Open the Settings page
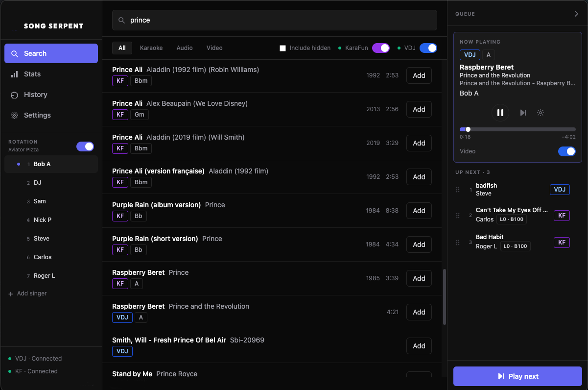Image resolution: width=588 pixels, height=390 pixels. pos(51,115)
